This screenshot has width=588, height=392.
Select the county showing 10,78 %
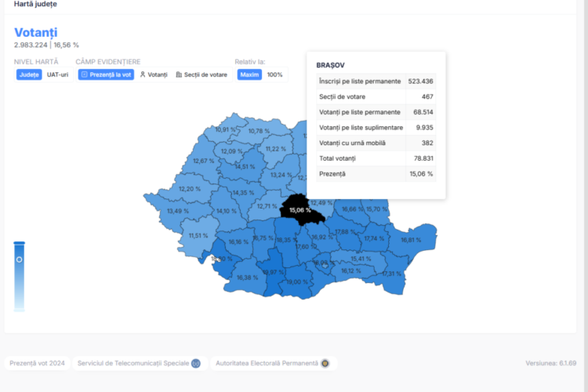coord(259,131)
